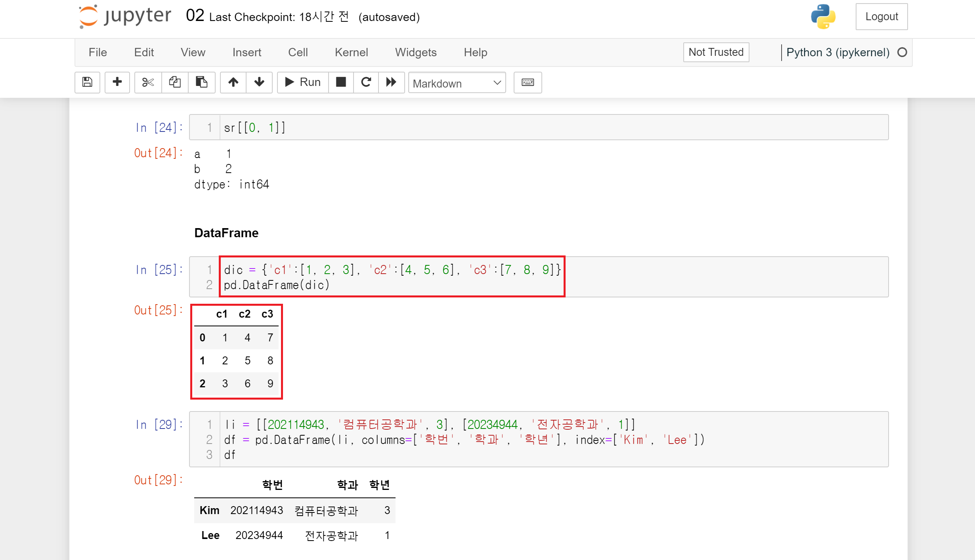This screenshot has width=975, height=560.
Task: Interrupt the kernel with stop icon
Action: pyautogui.click(x=341, y=82)
